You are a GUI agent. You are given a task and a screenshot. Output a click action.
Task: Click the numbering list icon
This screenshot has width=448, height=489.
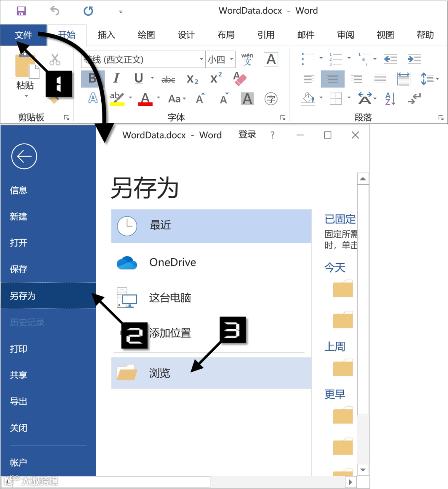[336, 59]
